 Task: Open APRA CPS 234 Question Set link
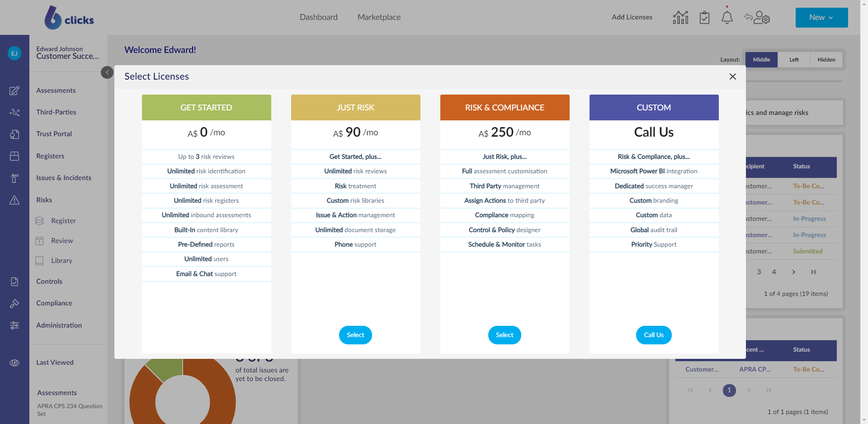coord(70,410)
